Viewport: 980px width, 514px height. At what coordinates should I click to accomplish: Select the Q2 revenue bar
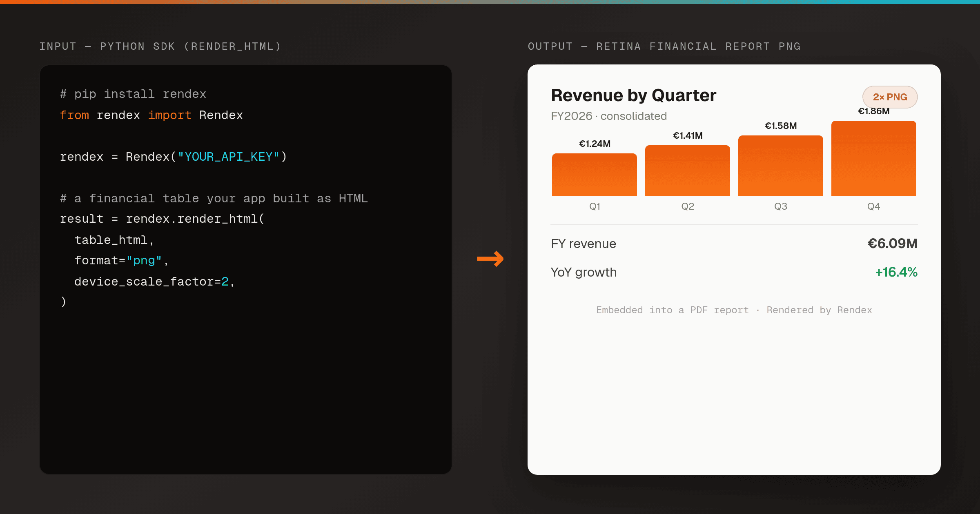tap(688, 171)
